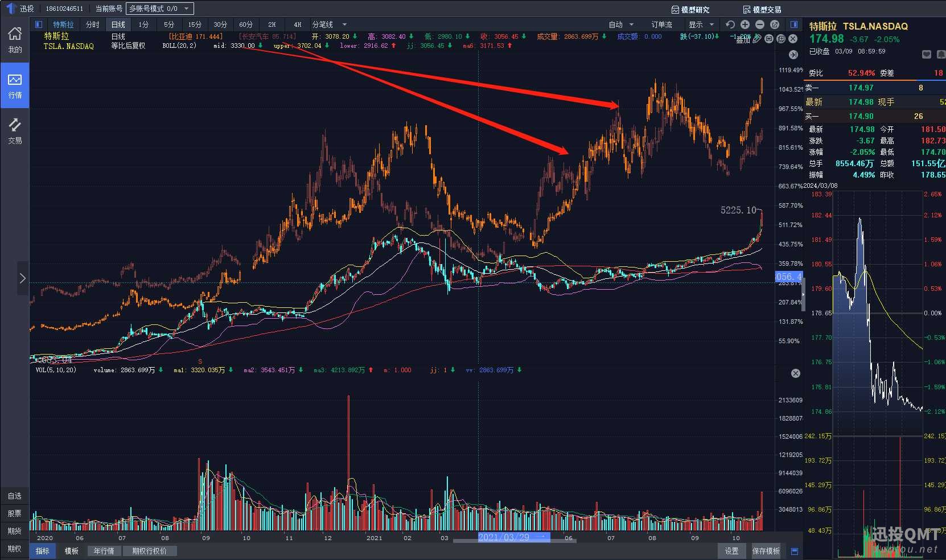Screen dimensions: 946x560
Task: Select the 2H timeframe tab
Action: point(272,24)
